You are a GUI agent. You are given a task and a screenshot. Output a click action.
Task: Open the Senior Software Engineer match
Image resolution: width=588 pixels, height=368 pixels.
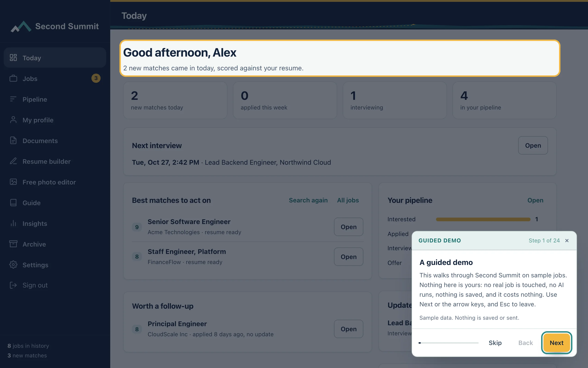[x=348, y=227]
